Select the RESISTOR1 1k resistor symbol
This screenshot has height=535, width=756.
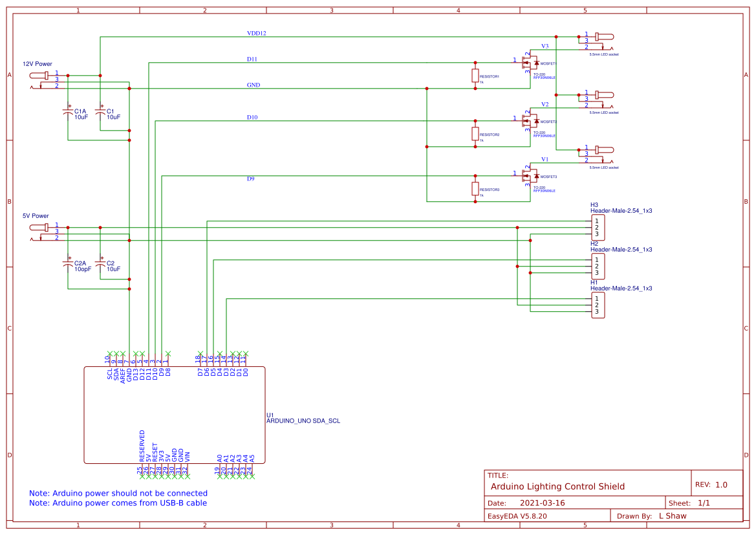coord(476,76)
